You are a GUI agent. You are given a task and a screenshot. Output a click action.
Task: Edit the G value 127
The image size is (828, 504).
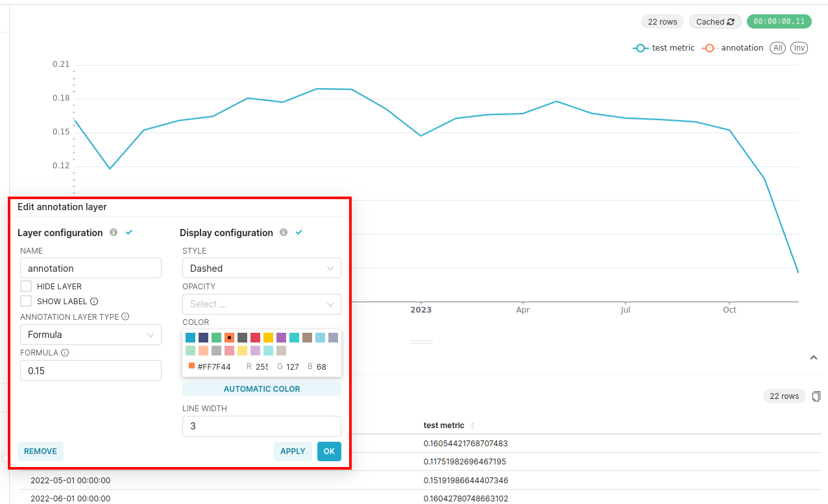(x=293, y=366)
